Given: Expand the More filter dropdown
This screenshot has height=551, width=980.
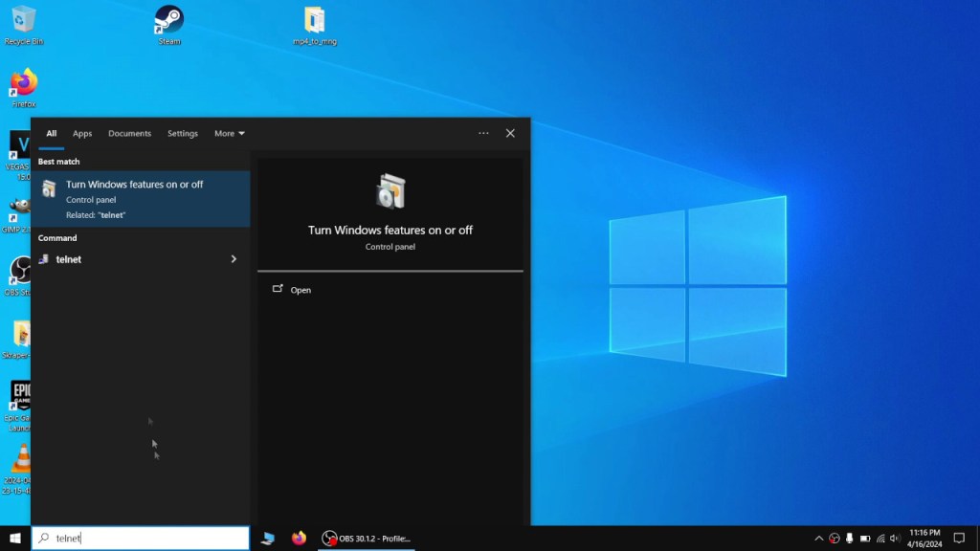Looking at the screenshot, I should (229, 133).
